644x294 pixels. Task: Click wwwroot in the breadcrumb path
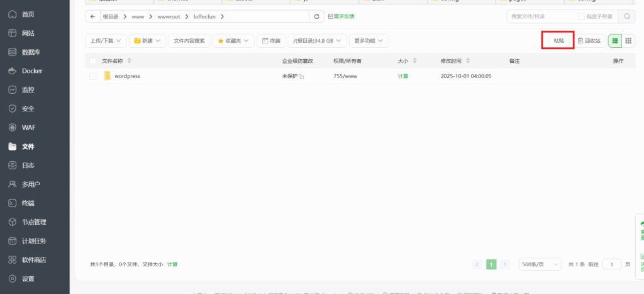(x=169, y=16)
